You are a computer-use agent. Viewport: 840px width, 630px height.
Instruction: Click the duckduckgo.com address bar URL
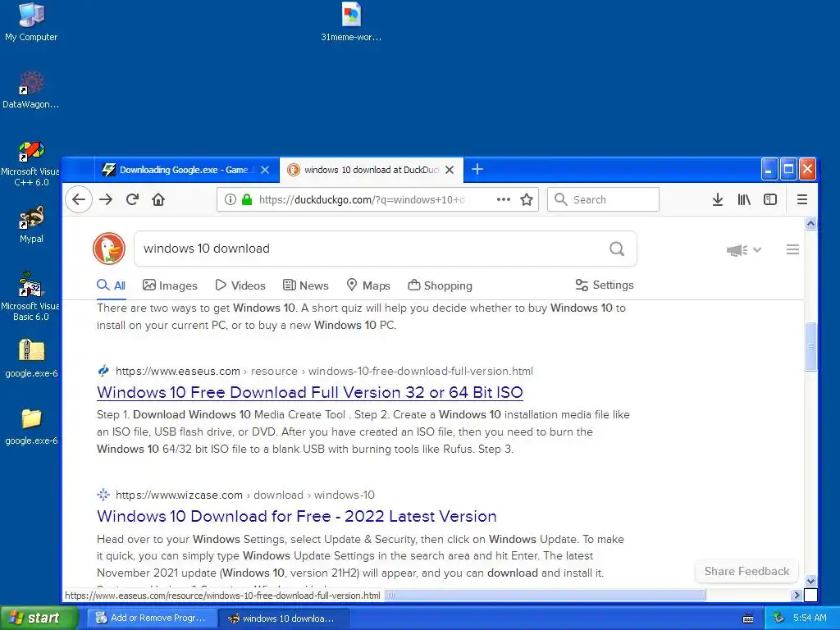tap(362, 200)
